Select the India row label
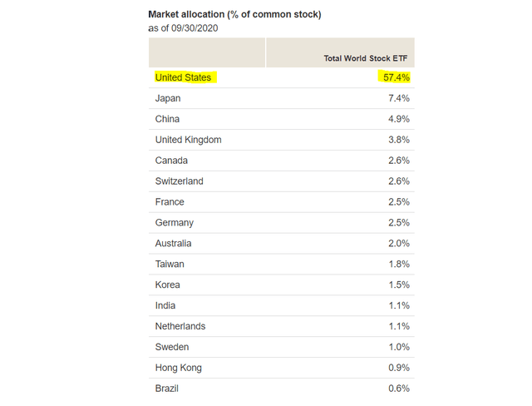The width and height of the screenshot is (532, 406). 165,305
